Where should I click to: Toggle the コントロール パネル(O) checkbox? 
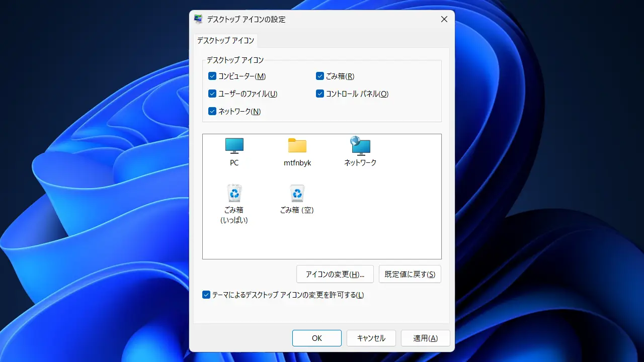tap(320, 94)
